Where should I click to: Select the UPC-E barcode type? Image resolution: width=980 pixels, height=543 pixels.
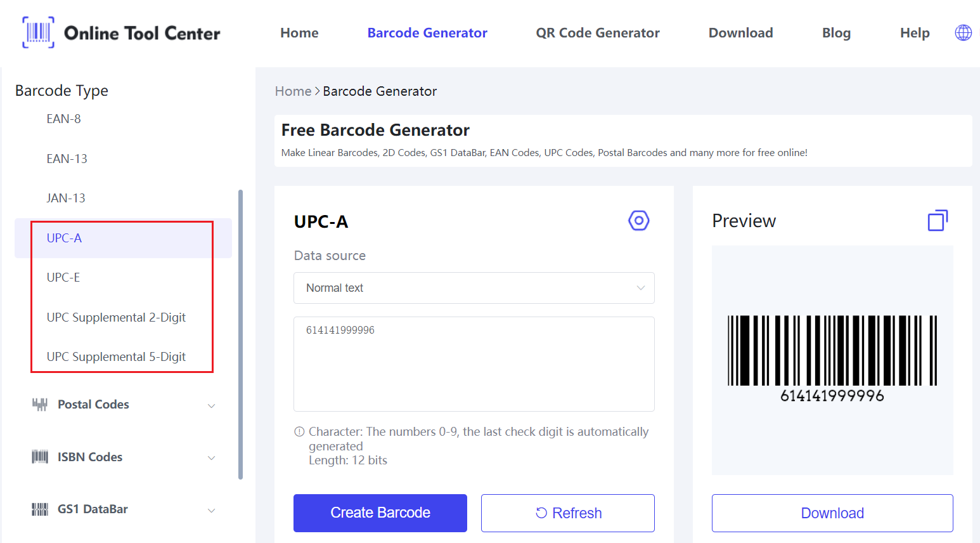[63, 277]
